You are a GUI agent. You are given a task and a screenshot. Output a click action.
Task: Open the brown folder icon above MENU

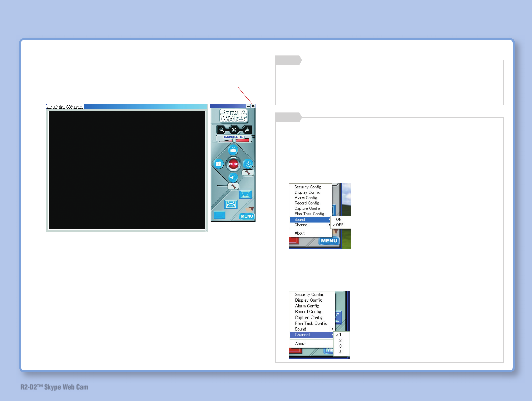point(250,209)
